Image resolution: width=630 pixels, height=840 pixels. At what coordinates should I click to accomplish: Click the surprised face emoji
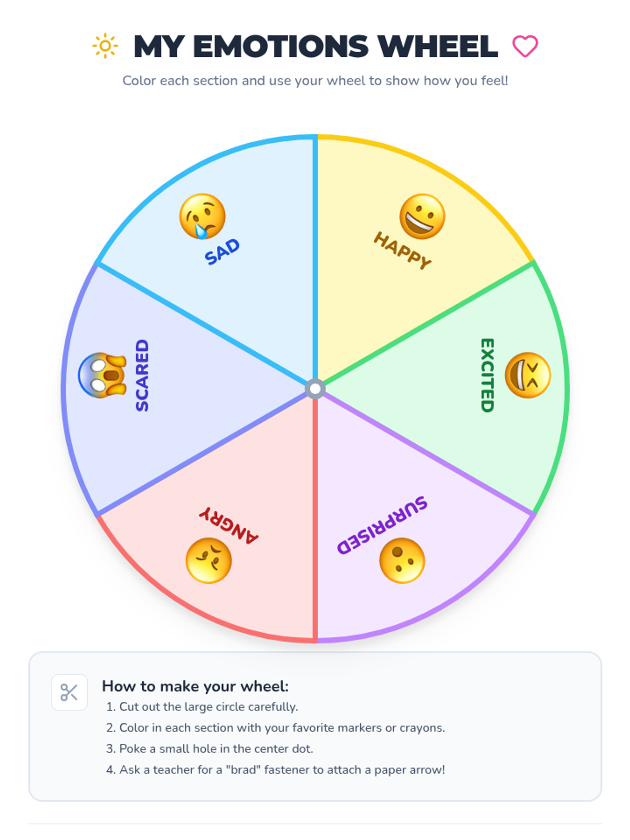tap(402, 560)
